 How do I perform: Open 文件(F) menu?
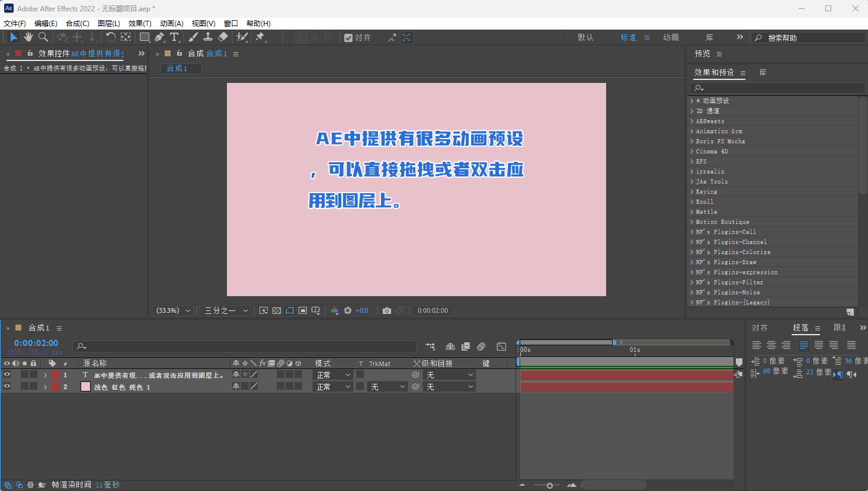click(15, 23)
